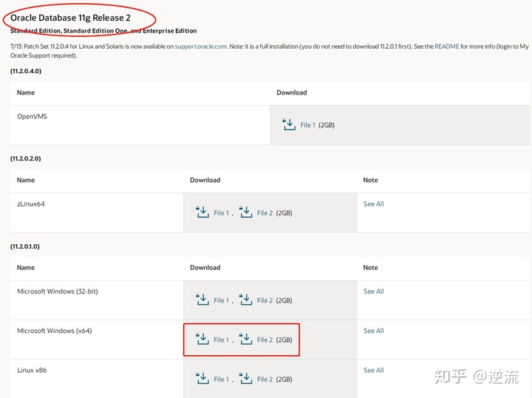Open the OpenVMS File 1 link

[307, 125]
